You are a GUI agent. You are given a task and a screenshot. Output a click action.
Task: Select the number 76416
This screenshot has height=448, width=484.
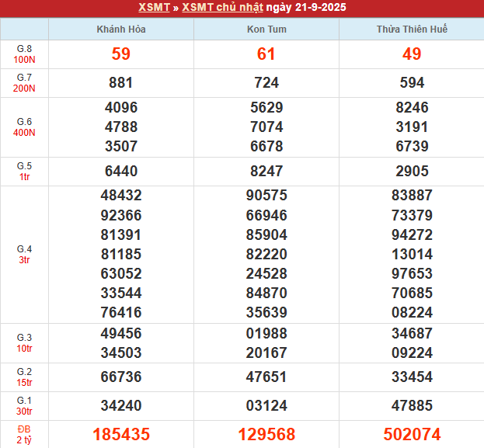point(121,313)
